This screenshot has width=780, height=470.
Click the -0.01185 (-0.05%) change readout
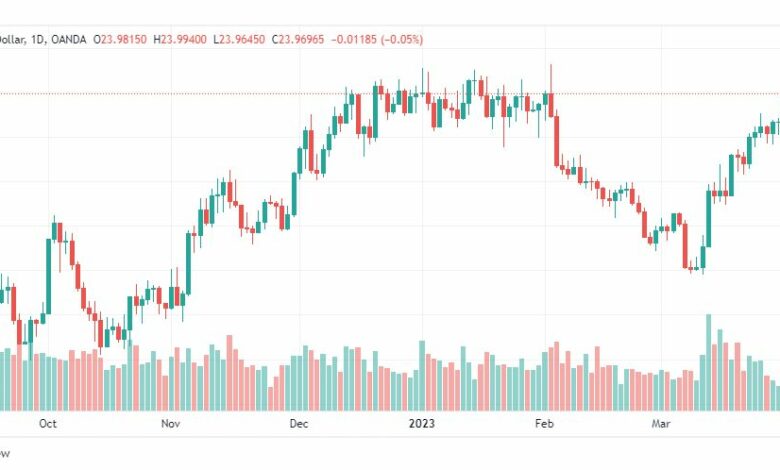click(x=377, y=39)
